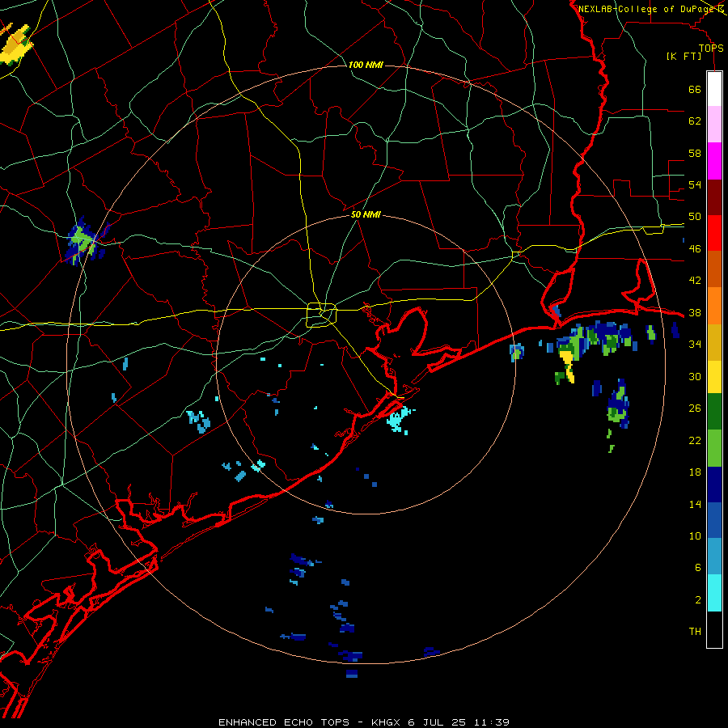Click the 18 value on the scale
Image resolution: width=728 pixels, height=728 pixels.
(695, 472)
